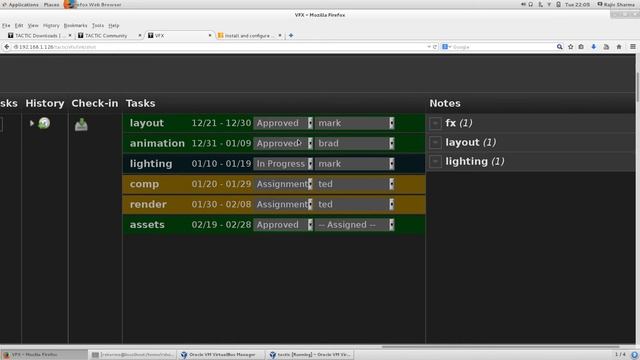This screenshot has height=360, width=640.
Task: Open the Firefox hamburger menu
Action: pyautogui.click(x=633, y=47)
